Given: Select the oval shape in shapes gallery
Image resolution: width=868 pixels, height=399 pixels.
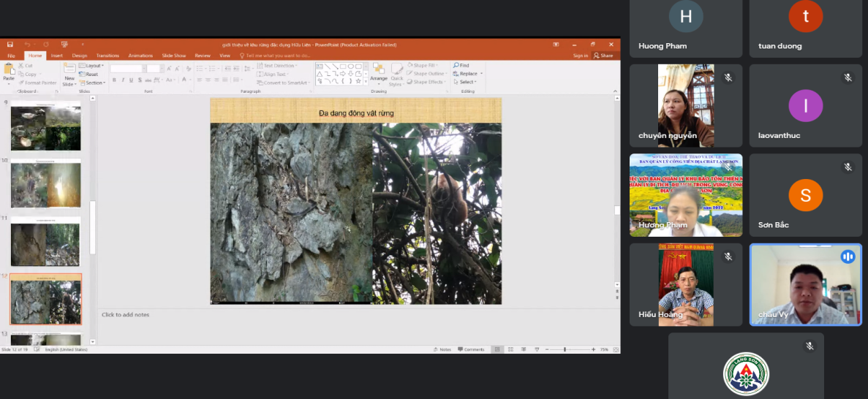Looking at the screenshot, I should [350, 66].
